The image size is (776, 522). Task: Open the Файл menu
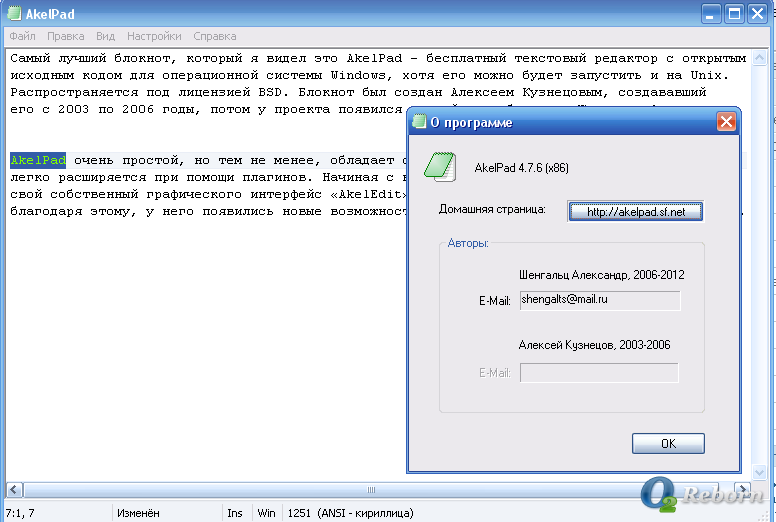(x=22, y=36)
